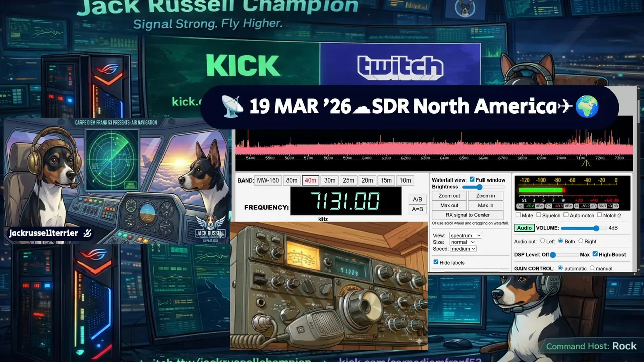
Task: Adjust the DSP Level slider
Action: [565, 255]
